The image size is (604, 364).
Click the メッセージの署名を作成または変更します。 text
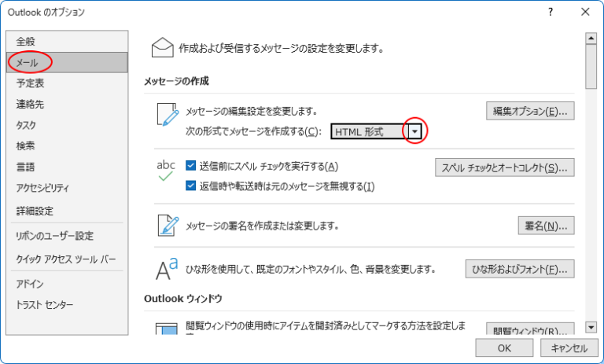click(263, 226)
